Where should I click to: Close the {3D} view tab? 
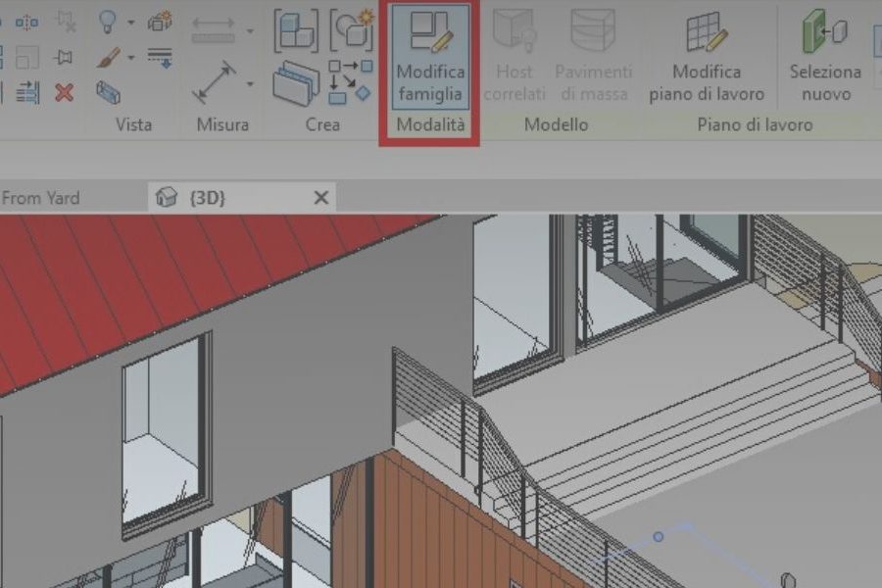tap(320, 197)
